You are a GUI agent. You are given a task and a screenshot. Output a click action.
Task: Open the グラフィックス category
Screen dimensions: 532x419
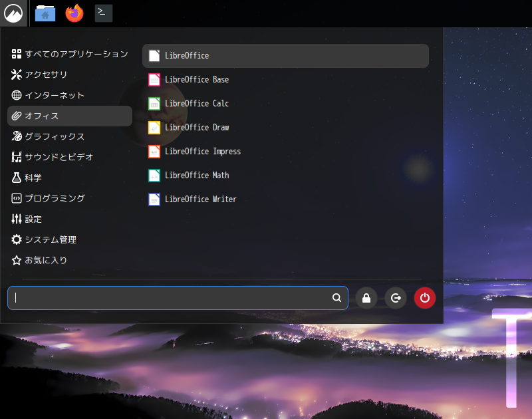click(70, 136)
